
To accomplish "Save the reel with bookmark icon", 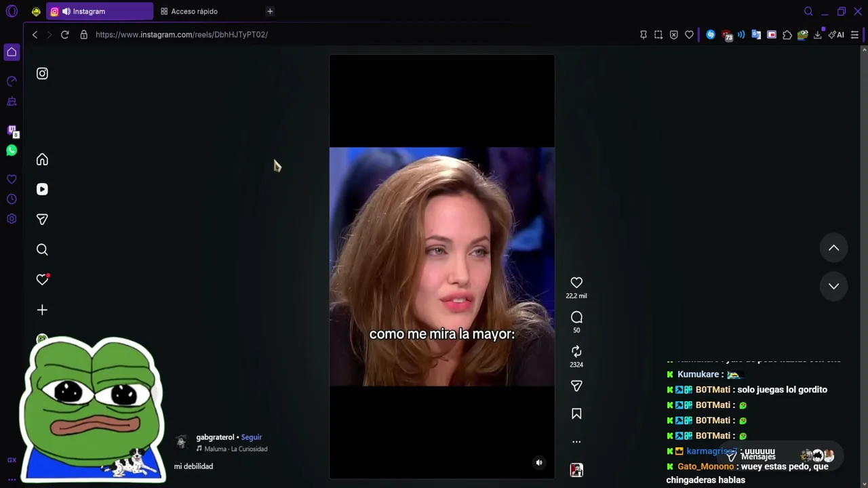I will 576,413.
